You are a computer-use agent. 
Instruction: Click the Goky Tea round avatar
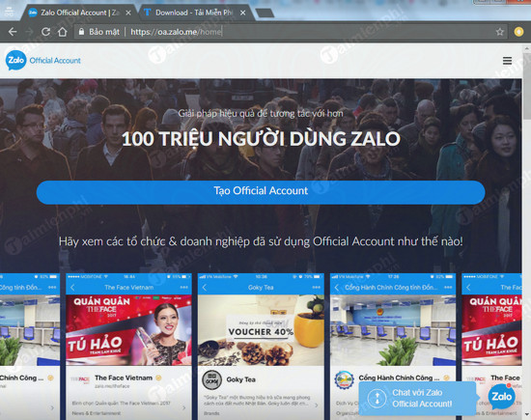coord(211,379)
